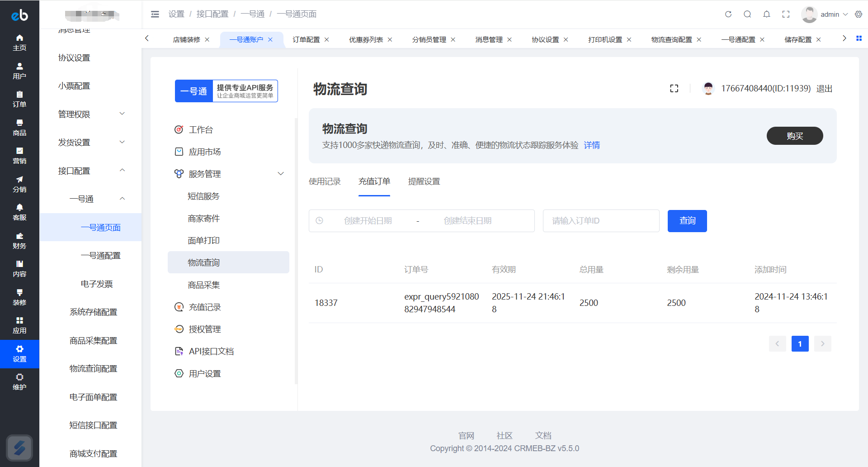Screen dimensions: 868x467
Task: Open the 财务 finance sidebar icon
Action: 19,241
